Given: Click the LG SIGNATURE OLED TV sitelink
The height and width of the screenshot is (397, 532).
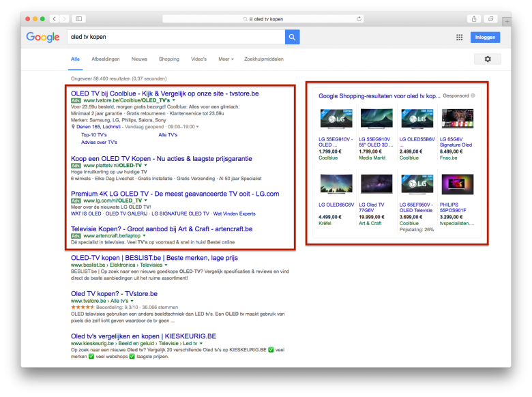Looking at the screenshot, I should [x=180, y=214].
